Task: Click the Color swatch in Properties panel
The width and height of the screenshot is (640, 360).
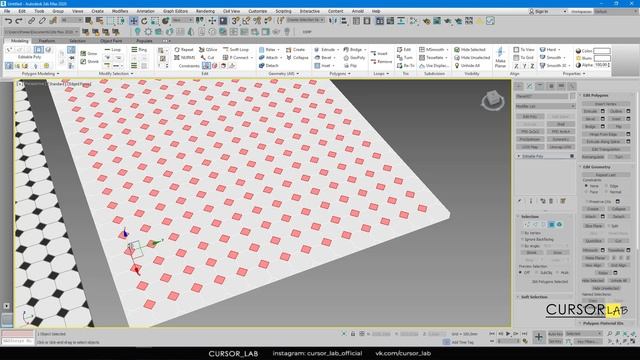Action: pos(602,51)
